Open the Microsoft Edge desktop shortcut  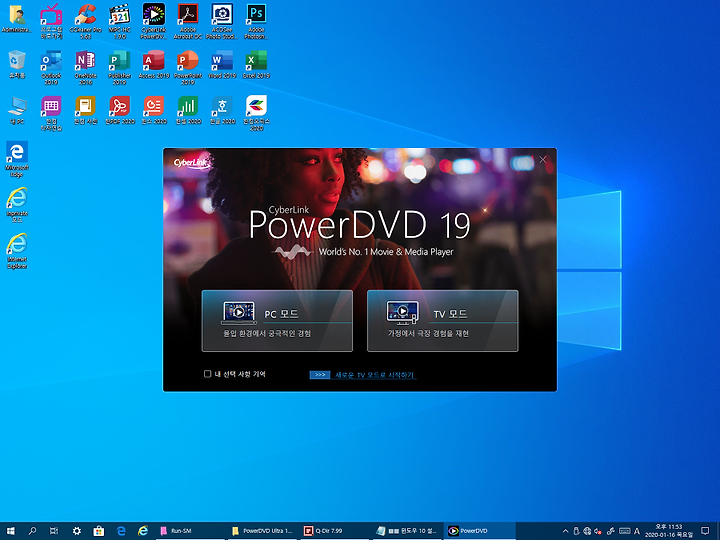point(17,159)
